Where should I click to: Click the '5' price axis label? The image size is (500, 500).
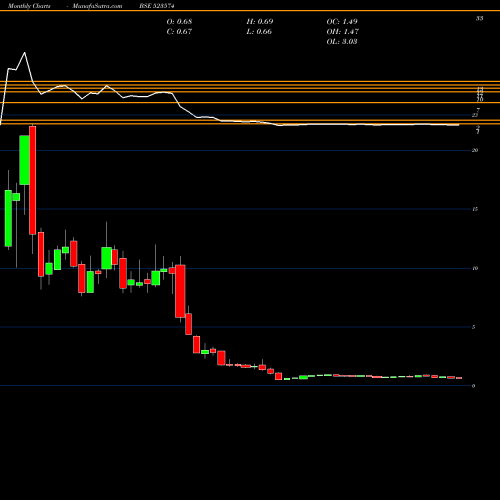pyautogui.click(x=473, y=327)
